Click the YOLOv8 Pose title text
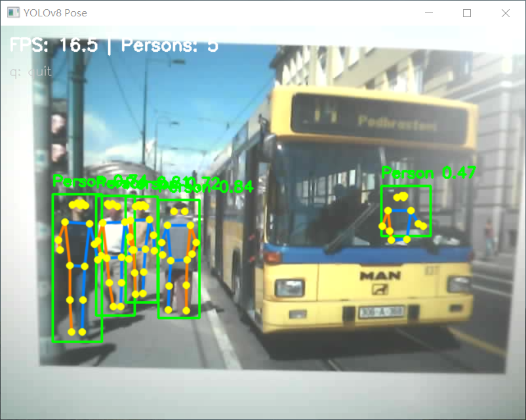526x420 pixels. tap(55, 12)
